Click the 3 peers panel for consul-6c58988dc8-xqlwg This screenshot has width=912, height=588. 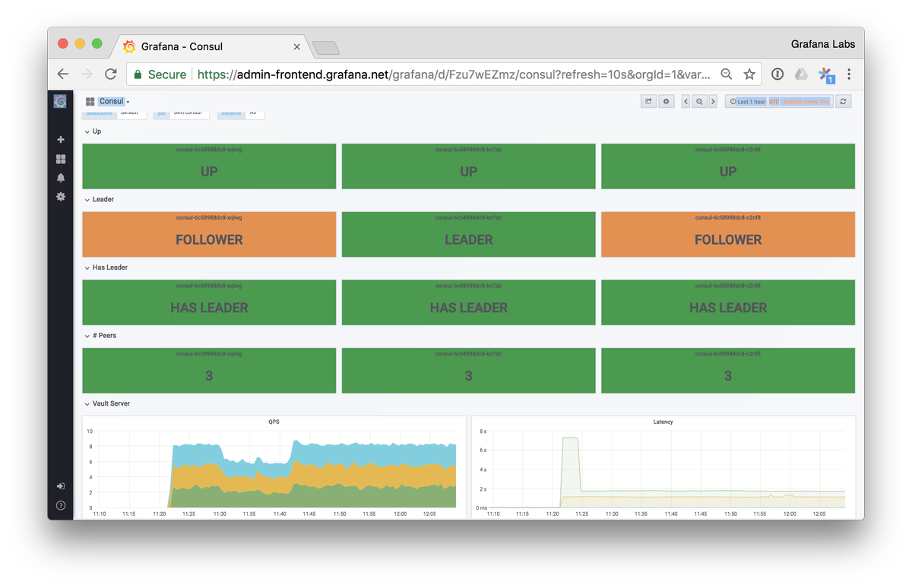click(209, 371)
